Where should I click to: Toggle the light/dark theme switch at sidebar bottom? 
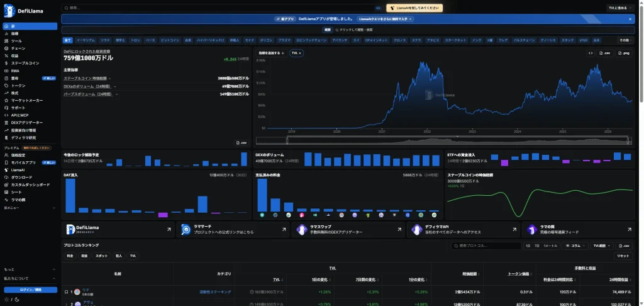pyautogui.click(x=11, y=299)
